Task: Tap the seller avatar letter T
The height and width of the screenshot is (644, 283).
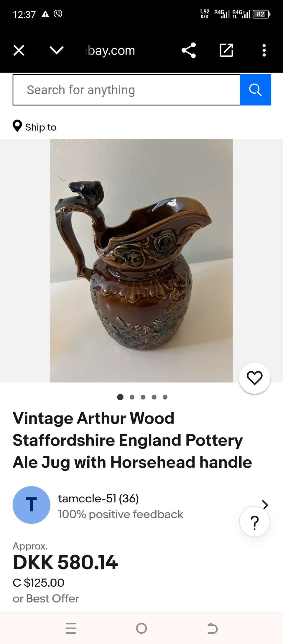Action: (x=32, y=505)
